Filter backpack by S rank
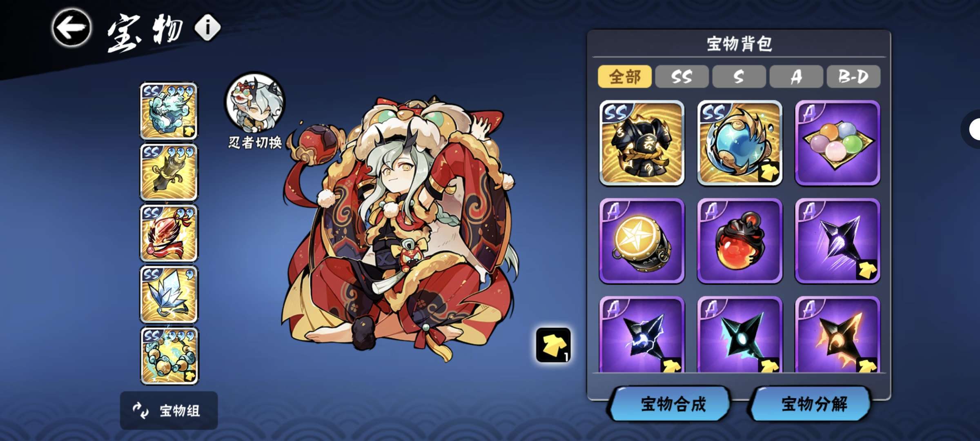 (739, 76)
